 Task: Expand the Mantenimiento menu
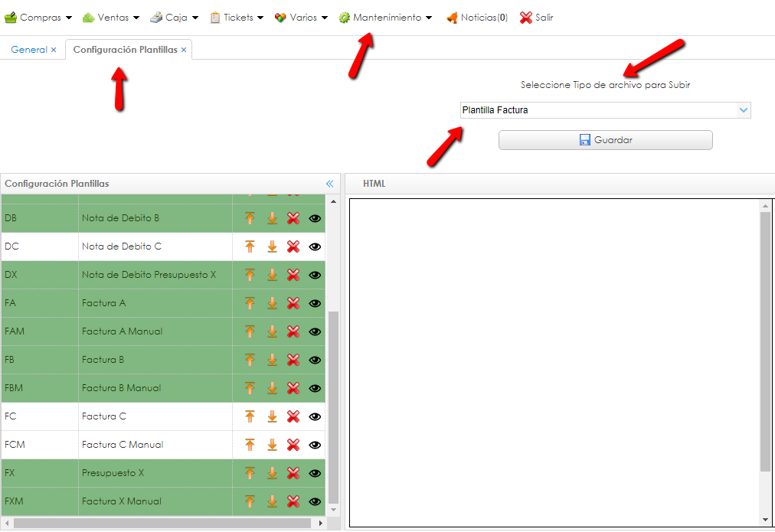tap(386, 18)
